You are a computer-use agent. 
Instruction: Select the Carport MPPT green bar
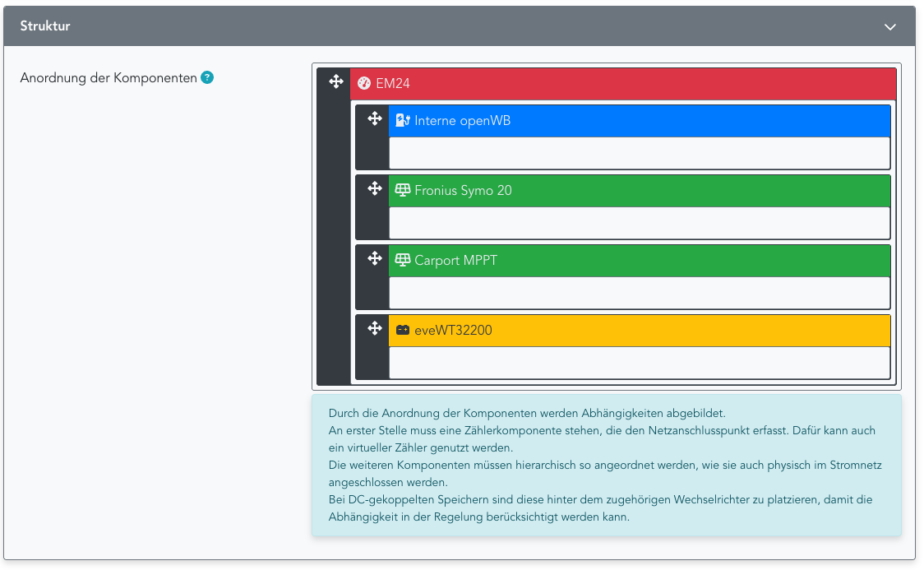click(640, 261)
